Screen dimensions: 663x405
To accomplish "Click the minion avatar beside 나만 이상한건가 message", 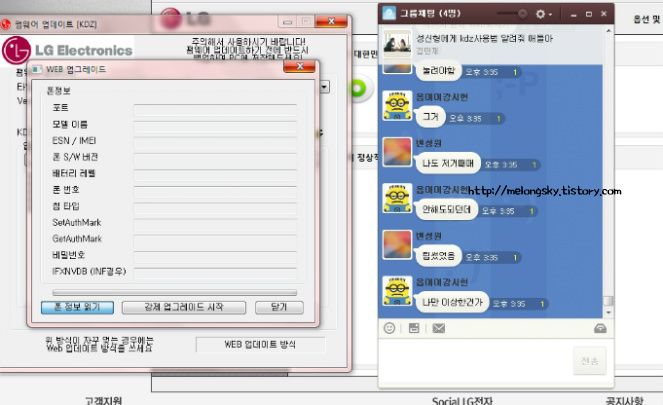I will [397, 291].
